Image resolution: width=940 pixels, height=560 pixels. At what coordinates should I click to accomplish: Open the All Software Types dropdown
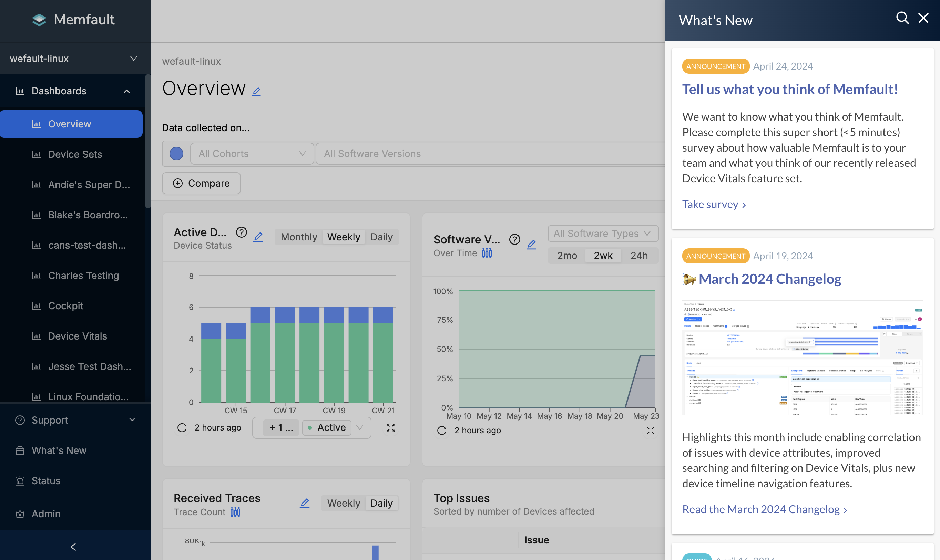(603, 234)
